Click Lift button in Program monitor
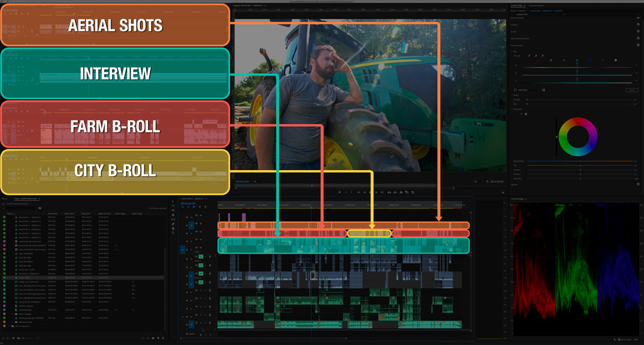 [x=389, y=192]
